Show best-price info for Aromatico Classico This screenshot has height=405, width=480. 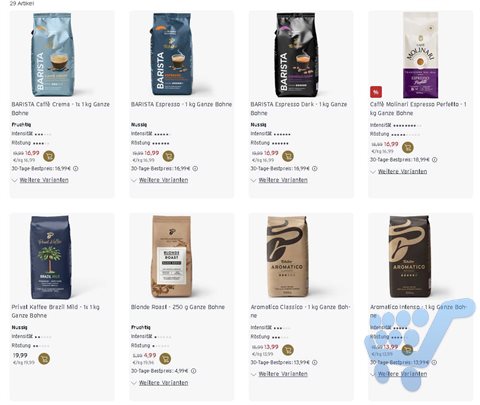(x=315, y=362)
